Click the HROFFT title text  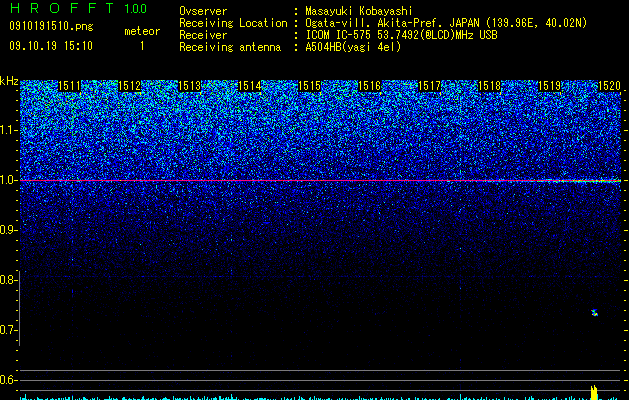click(x=62, y=8)
